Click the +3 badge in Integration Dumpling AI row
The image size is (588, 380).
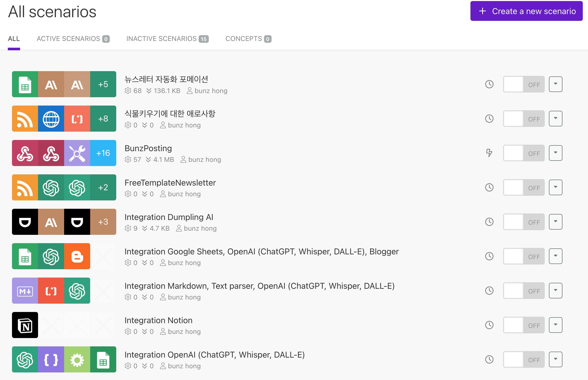point(103,222)
